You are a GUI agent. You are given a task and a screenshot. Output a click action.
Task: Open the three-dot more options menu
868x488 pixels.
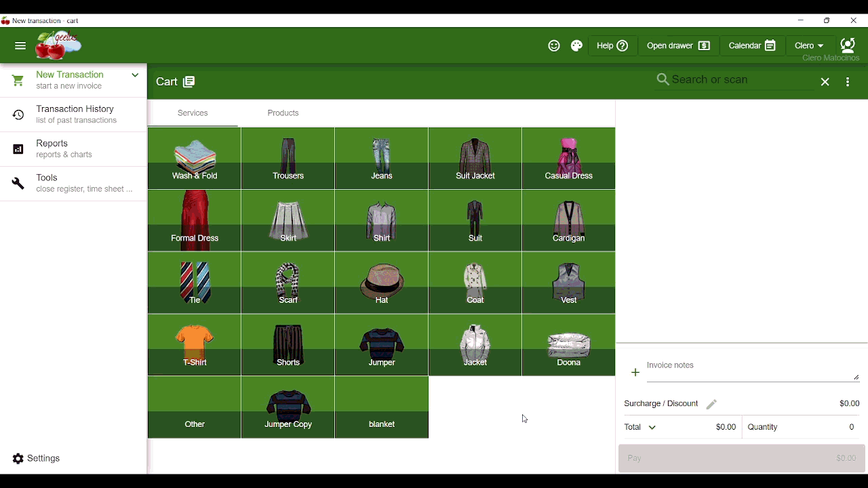tap(848, 82)
